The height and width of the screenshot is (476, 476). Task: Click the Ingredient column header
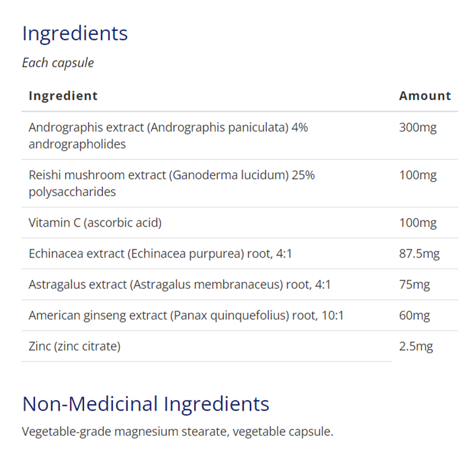click(63, 96)
